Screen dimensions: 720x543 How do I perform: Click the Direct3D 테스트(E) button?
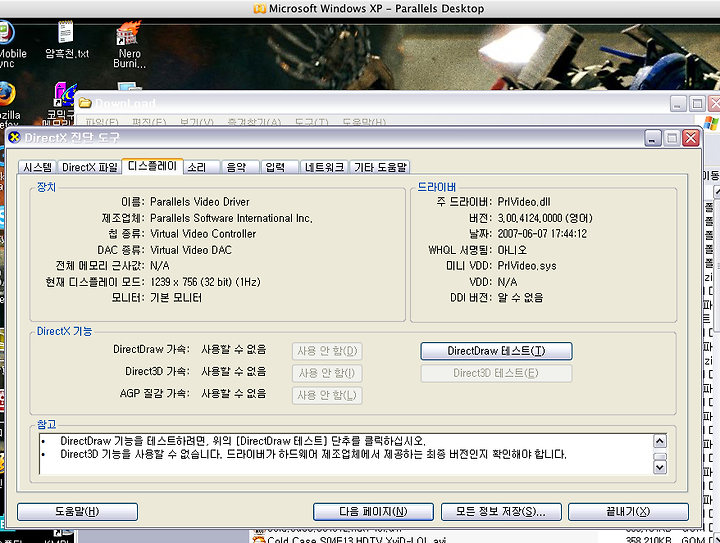click(x=496, y=373)
